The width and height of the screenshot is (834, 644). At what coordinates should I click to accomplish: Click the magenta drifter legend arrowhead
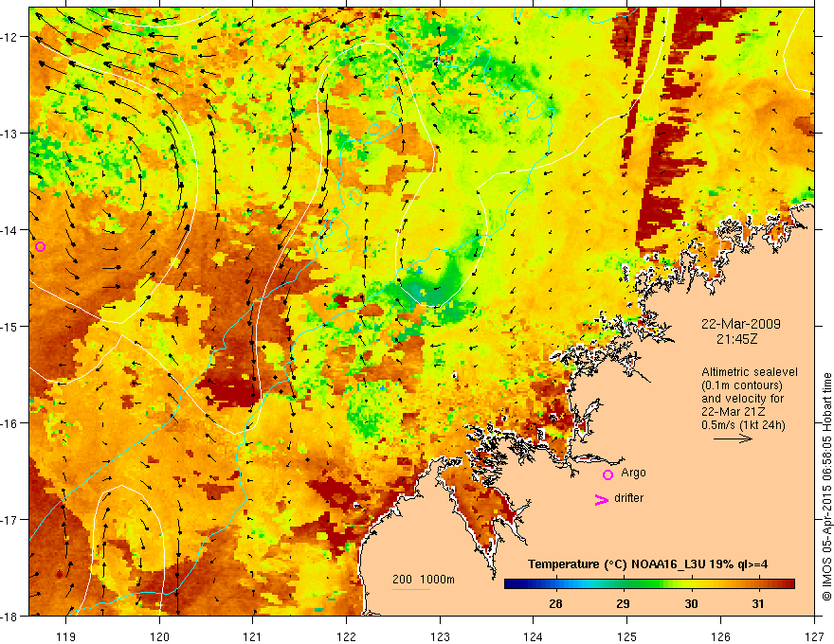(602, 500)
